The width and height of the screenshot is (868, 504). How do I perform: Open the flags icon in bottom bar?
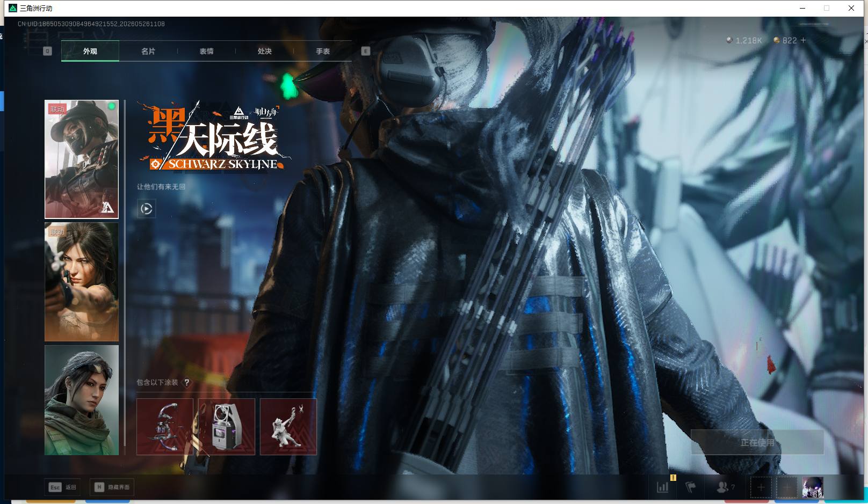pos(691,487)
